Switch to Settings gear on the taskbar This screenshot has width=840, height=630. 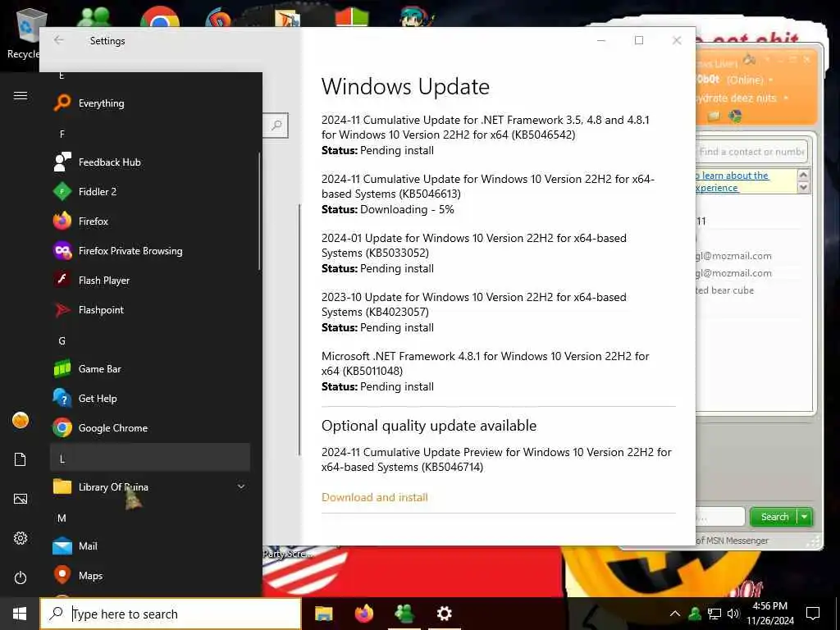pyautogui.click(x=444, y=614)
